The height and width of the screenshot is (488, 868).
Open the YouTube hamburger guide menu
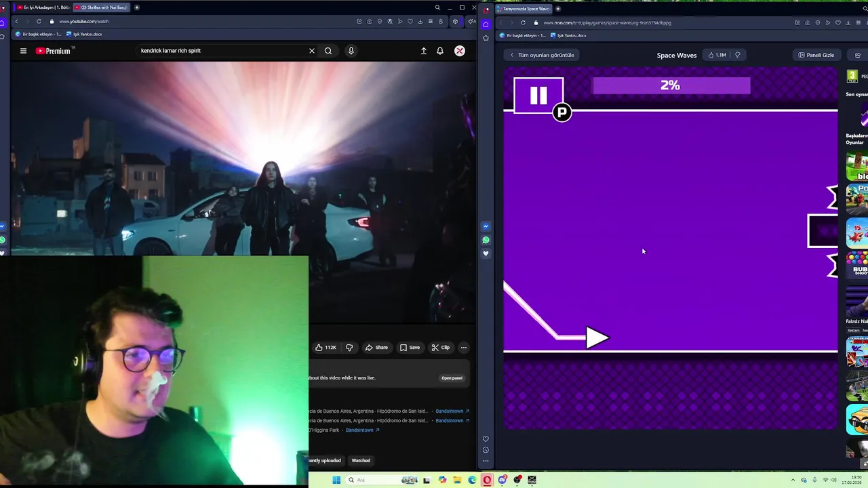23,51
